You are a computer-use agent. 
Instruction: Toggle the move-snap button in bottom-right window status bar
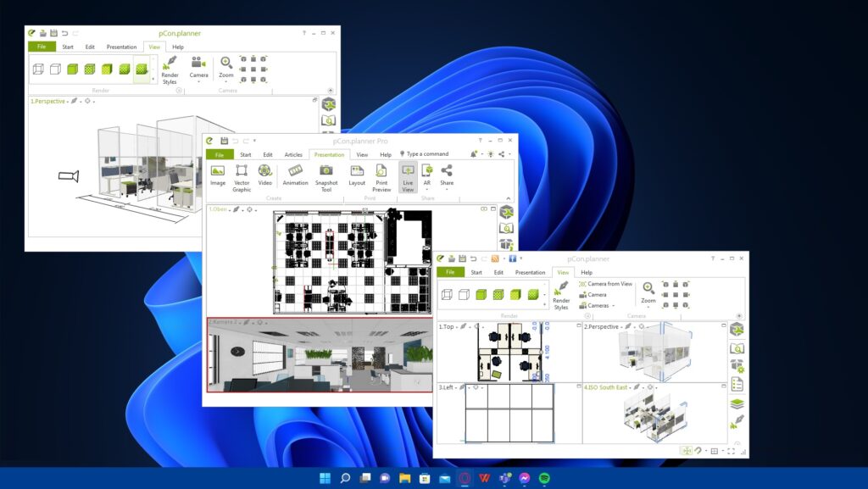pyautogui.click(x=687, y=451)
